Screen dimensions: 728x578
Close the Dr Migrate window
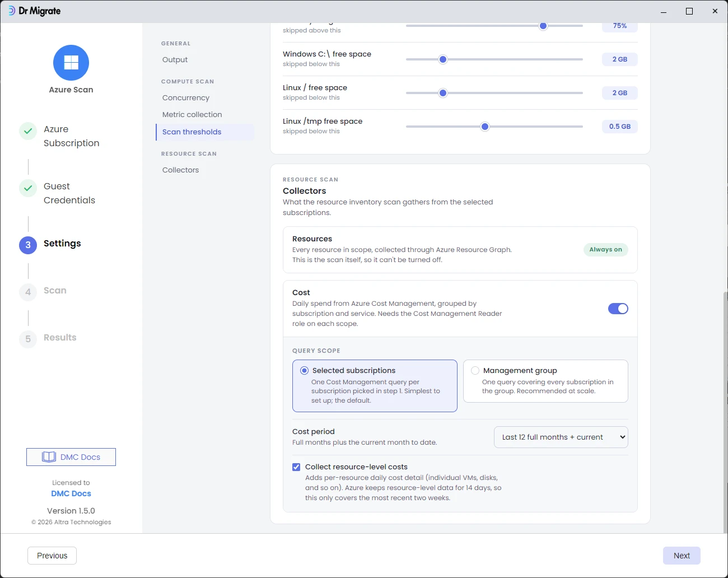coord(715,11)
